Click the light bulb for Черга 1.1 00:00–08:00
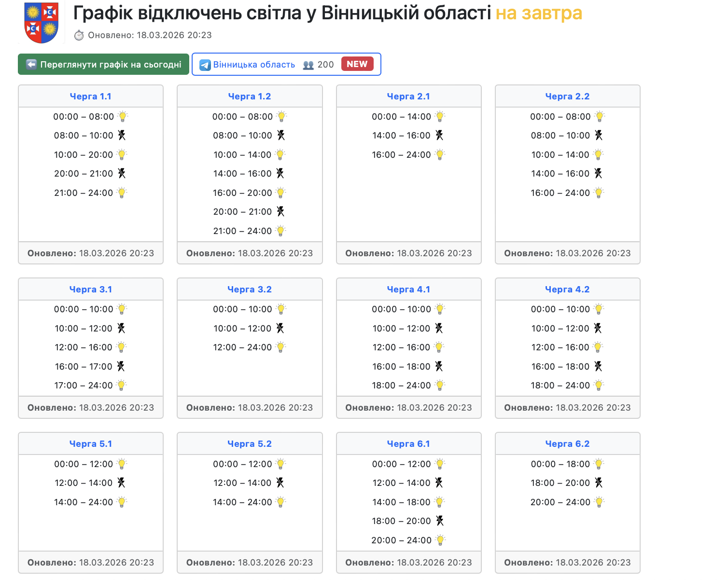This screenshot has width=728, height=580. tap(123, 116)
